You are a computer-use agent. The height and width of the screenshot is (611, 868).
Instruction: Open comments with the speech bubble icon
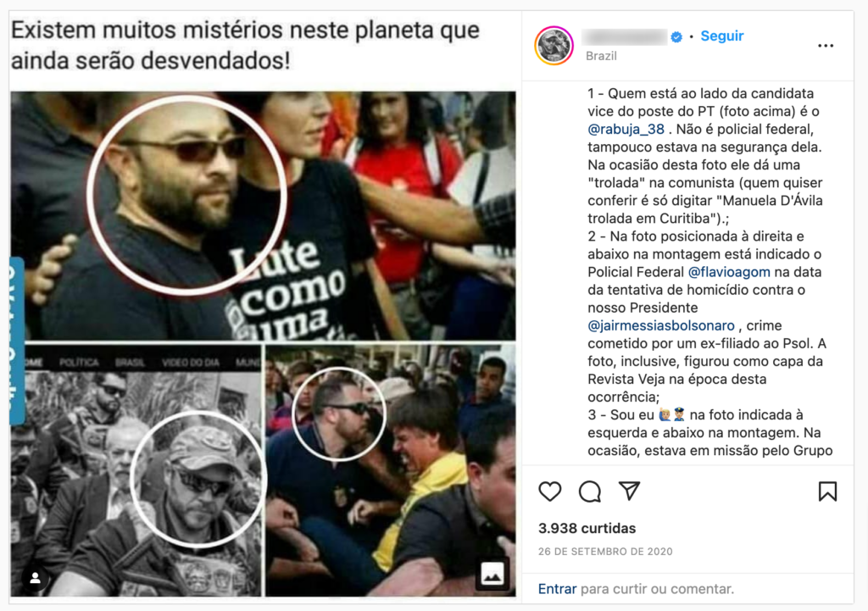pyautogui.click(x=590, y=491)
